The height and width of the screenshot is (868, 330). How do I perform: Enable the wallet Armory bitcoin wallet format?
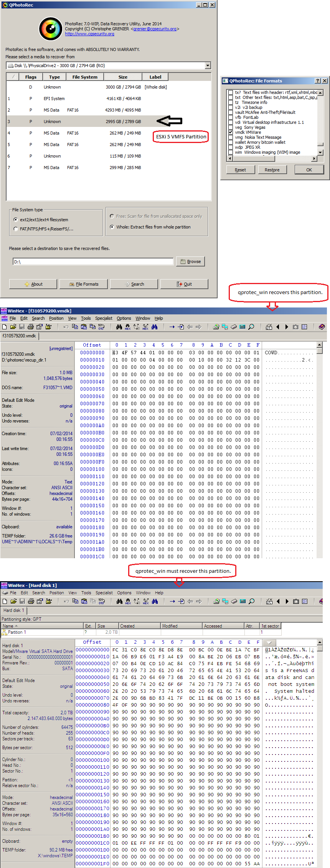[230, 142]
